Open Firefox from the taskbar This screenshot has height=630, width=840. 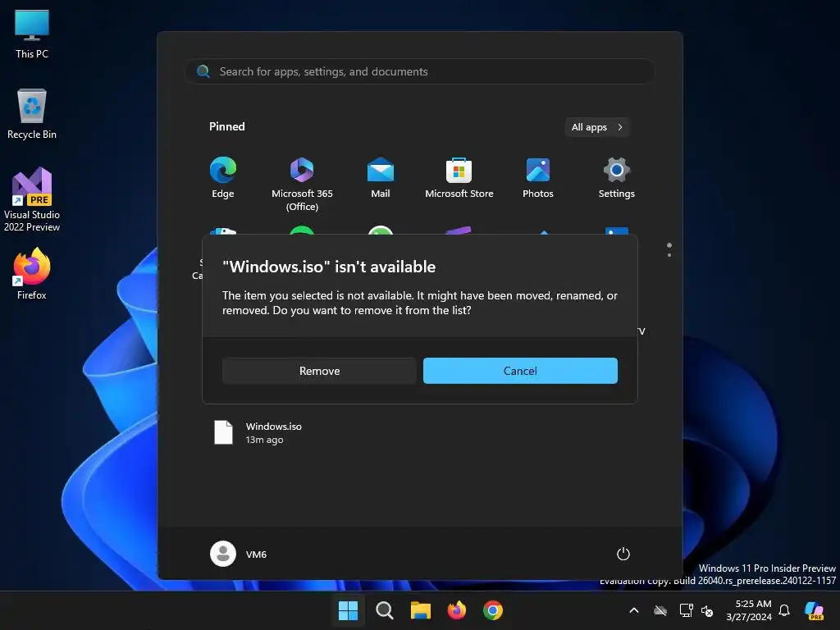coord(456,610)
